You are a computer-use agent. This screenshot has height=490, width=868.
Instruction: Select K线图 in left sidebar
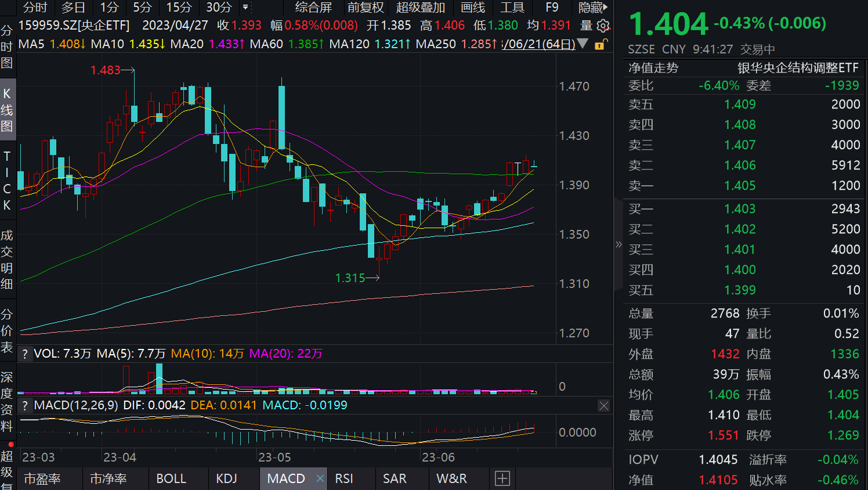click(7, 110)
